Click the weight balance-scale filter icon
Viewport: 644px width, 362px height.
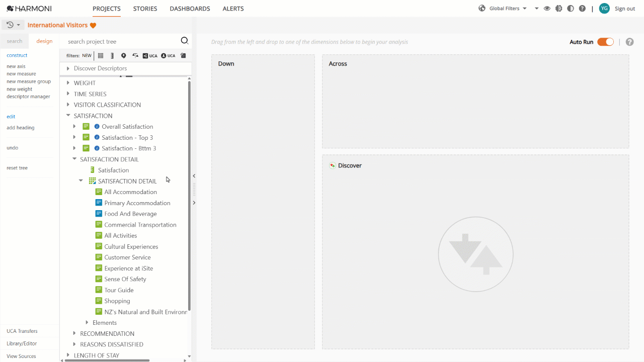(135, 56)
